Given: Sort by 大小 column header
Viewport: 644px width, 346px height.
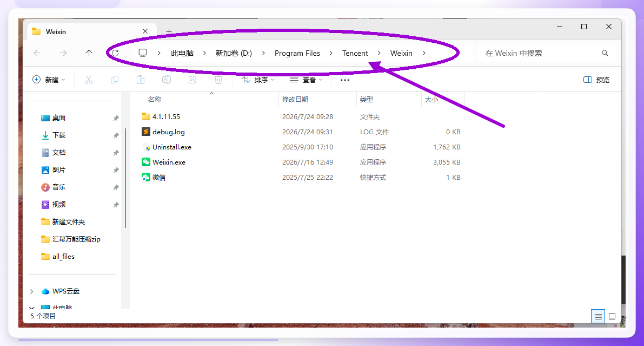Looking at the screenshot, I should click(431, 99).
